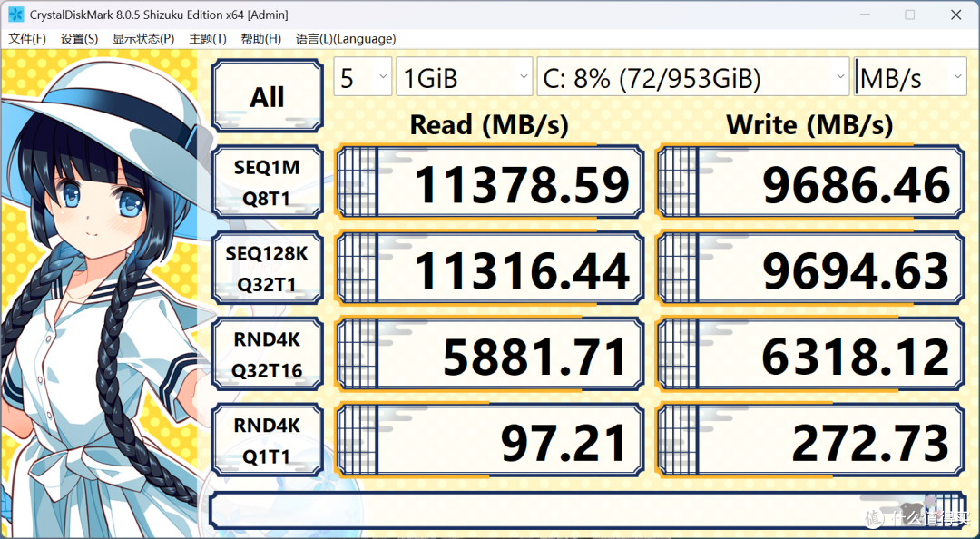Click the SEQ128K write result 9694.63
The image size is (980, 539).
coord(810,269)
